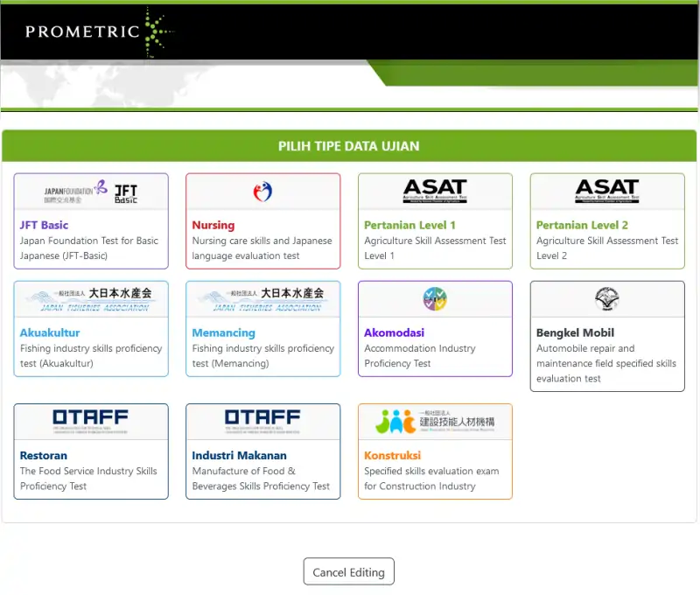Pick the Akomodasi exam title
Screen dimensions: 700x595
tap(395, 332)
